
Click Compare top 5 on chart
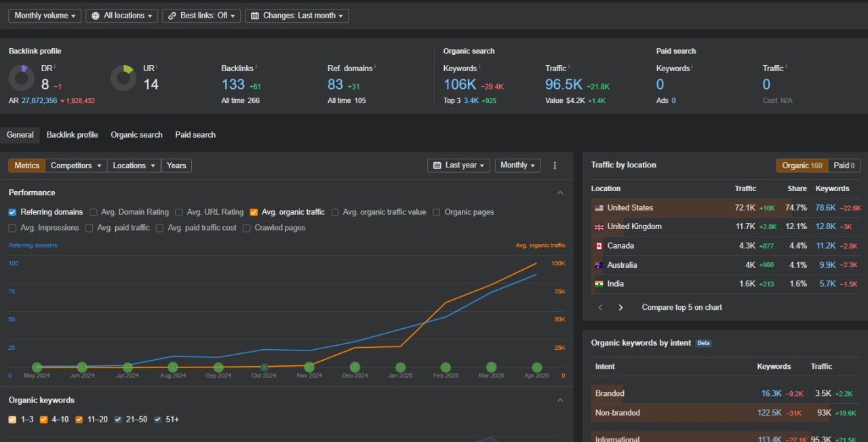682,307
